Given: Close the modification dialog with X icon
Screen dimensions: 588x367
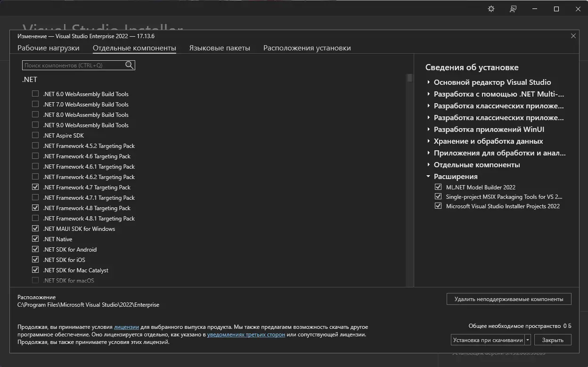Looking at the screenshot, I should point(573,36).
